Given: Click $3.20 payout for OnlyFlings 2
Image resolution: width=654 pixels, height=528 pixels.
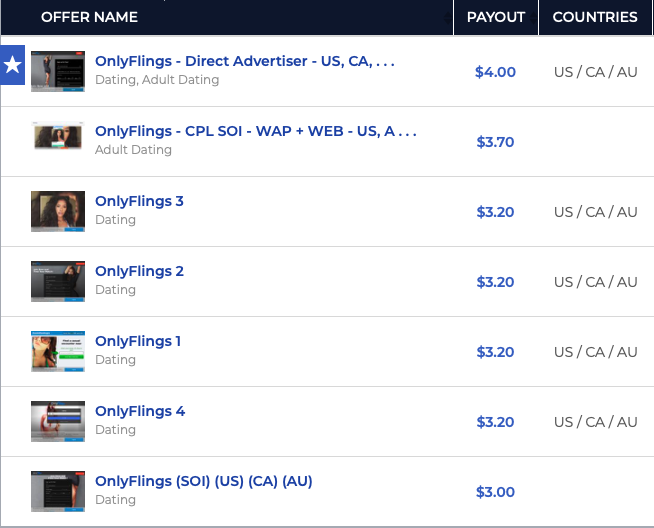Looking at the screenshot, I should tap(496, 282).
